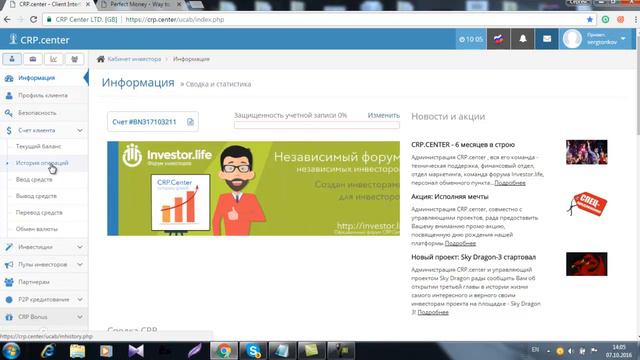The width and height of the screenshot is (640, 360).
Task: Click the dollar icon of Счет клиента
Action: click(x=9, y=131)
